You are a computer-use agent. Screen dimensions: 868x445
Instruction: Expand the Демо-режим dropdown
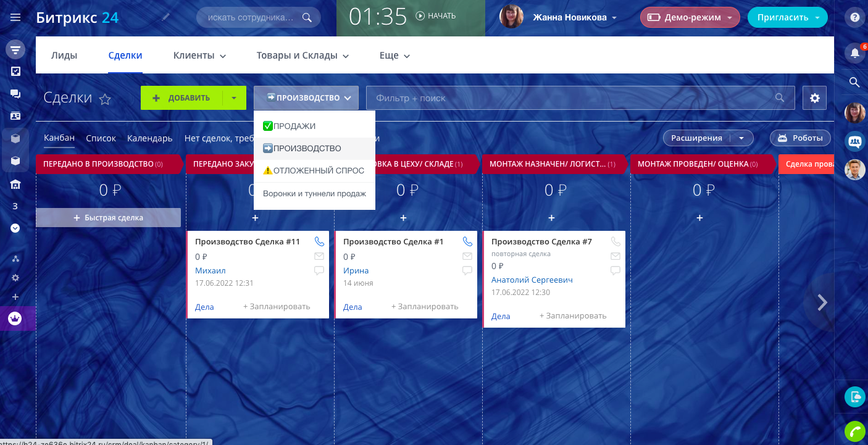point(730,18)
